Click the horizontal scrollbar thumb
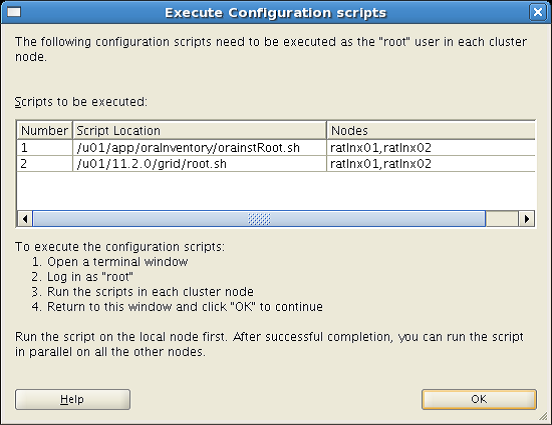 (259, 219)
